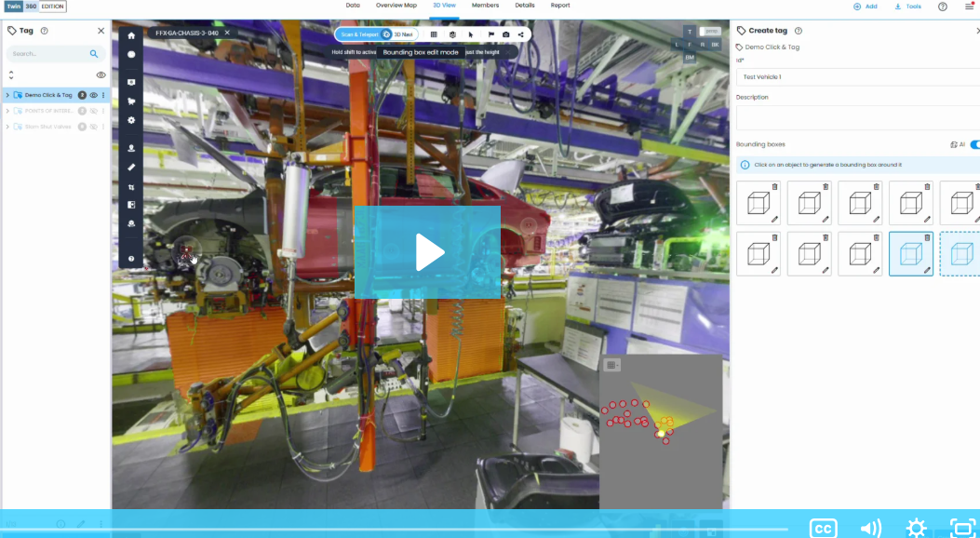Close the Tag panel
This screenshot has width=980, height=538.
point(101,31)
